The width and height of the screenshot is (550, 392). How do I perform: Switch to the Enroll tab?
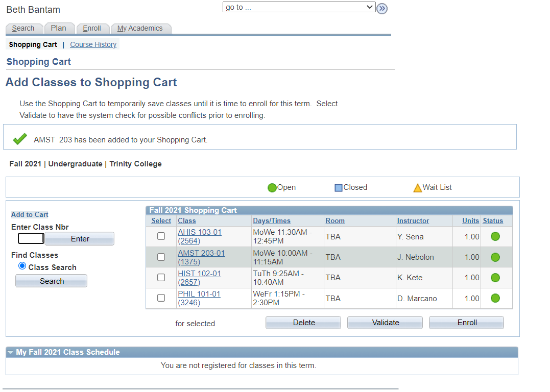(x=92, y=29)
